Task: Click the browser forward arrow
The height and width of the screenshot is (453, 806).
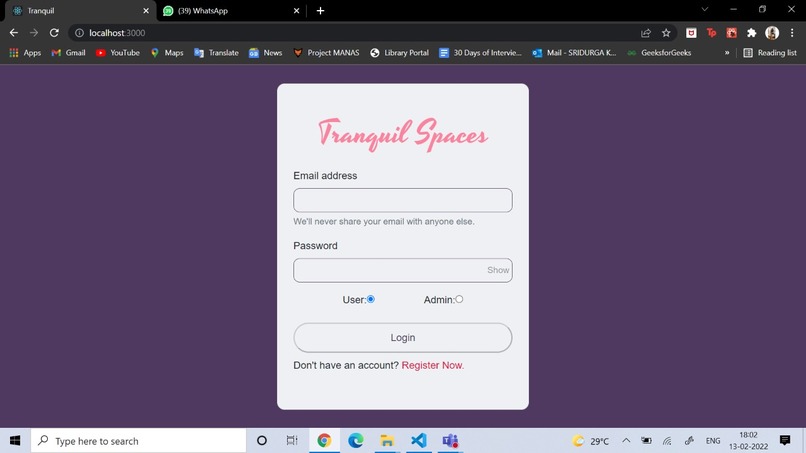Action: point(34,33)
